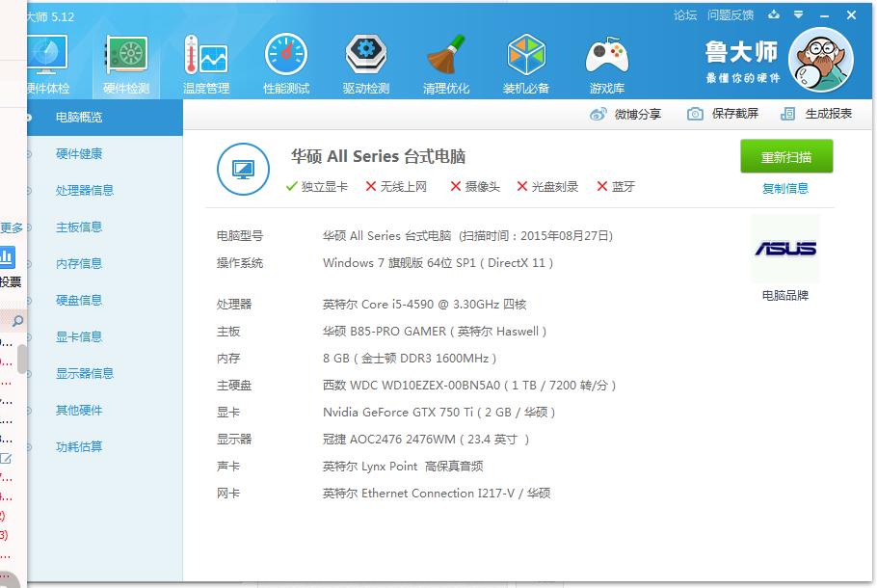Open 主板信息 in sidebar
877x588 pixels.
[x=79, y=227]
